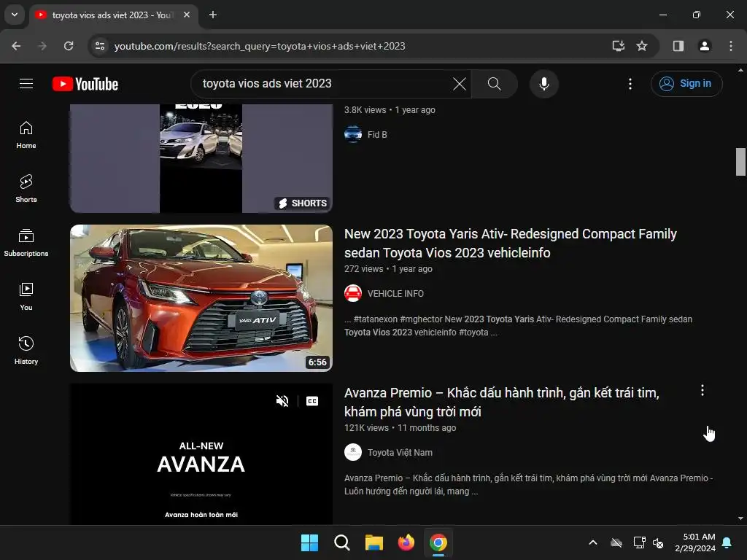747x560 pixels.
Task: Click the page vertical scrollbar thumb
Action: point(740,162)
